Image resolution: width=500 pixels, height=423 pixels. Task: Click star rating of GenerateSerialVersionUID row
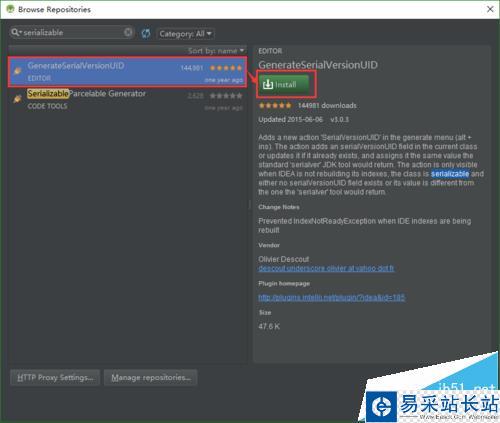tap(226, 68)
